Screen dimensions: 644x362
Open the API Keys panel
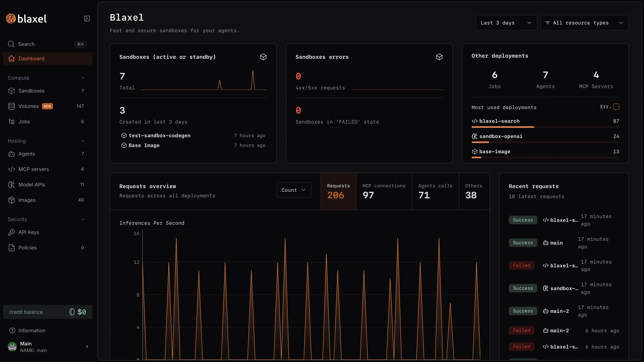[29, 232]
